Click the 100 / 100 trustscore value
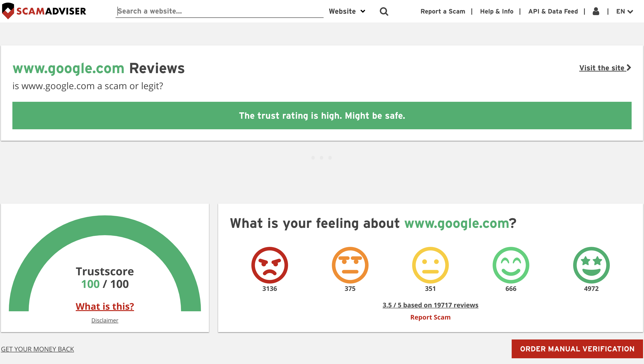Image resolution: width=644 pixels, height=364 pixels. pyautogui.click(x=105, y=284)
